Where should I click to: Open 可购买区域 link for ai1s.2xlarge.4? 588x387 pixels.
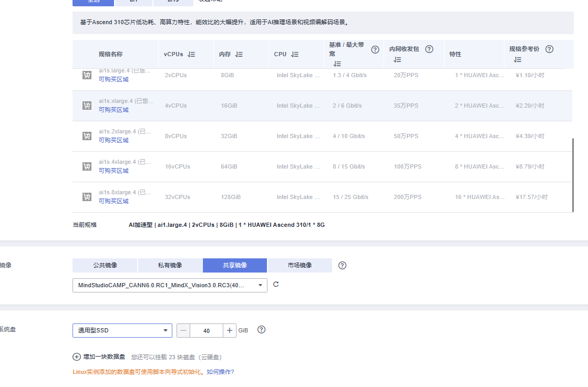114,140
